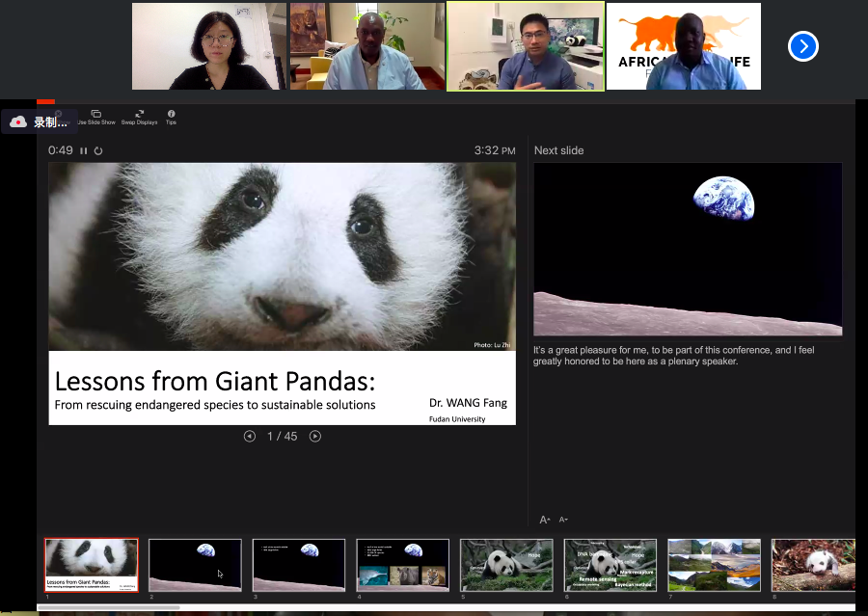Click the woman with glasses video tile
This screenshot has width=868, height=616.
tap(209, 46)
